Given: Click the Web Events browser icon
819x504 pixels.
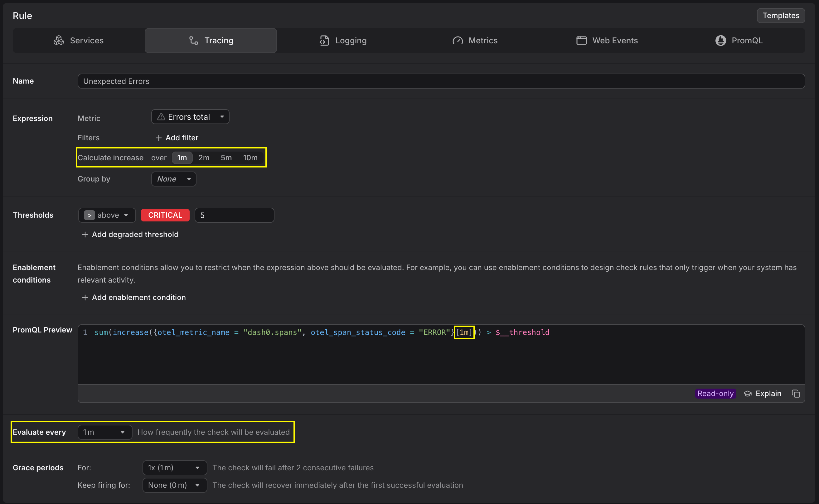Looking at the screenshot, I should tap(581, 40).
